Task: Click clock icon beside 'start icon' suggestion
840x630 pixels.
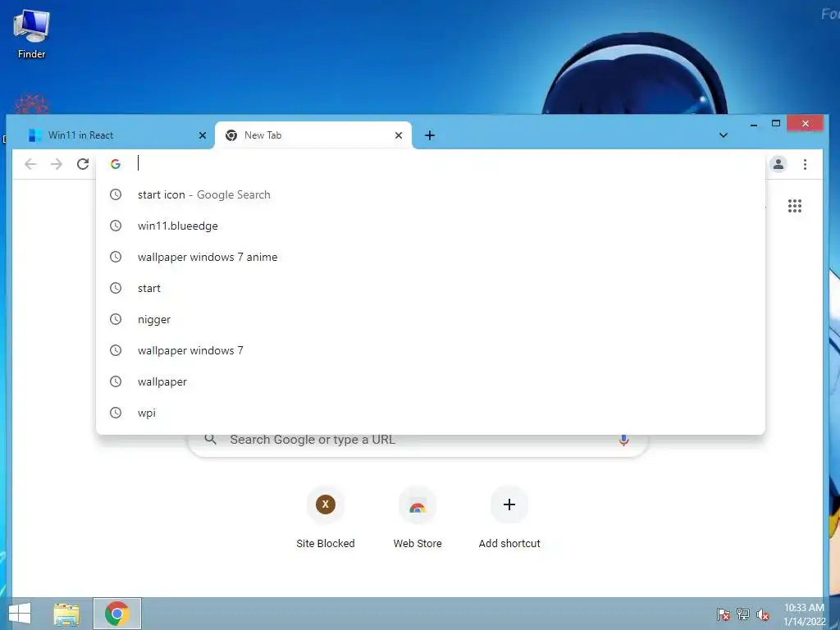Action: tap(116, 194)
